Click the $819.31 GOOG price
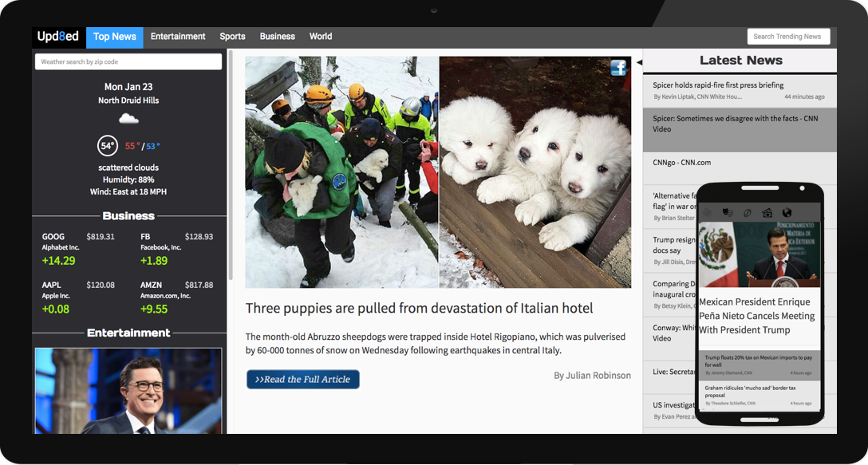The image size is (868, 465). tap(101, 236)
